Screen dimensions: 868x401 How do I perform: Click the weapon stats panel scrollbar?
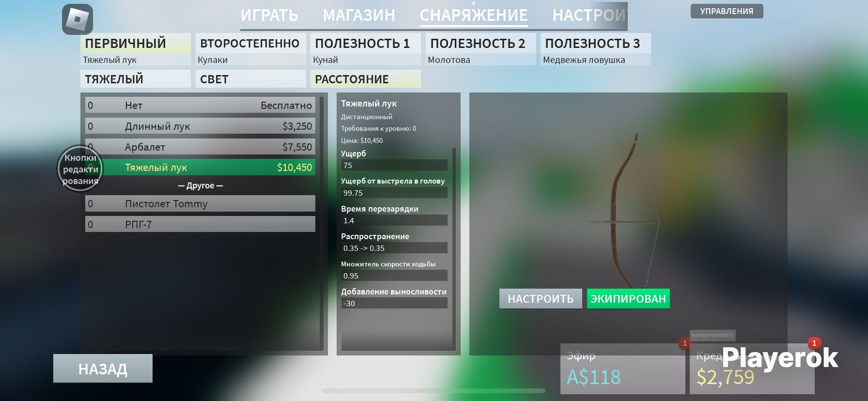tap(454, 248)
